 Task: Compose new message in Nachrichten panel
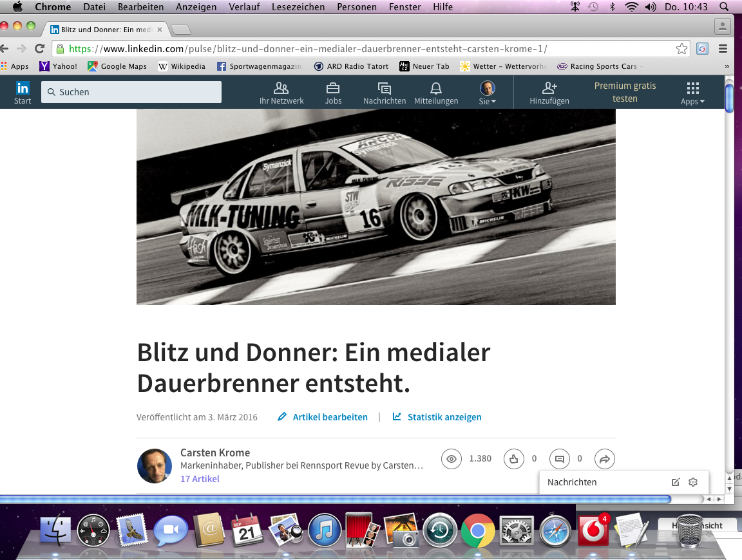pos(676,482)
